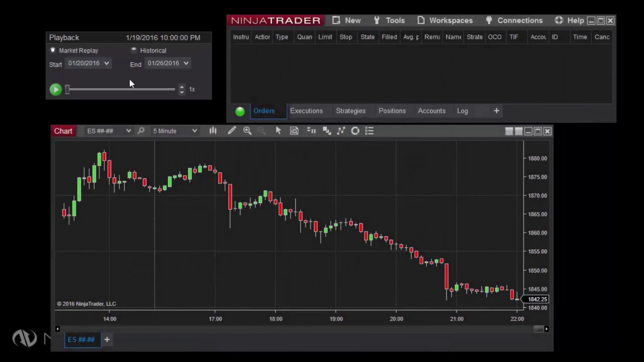Image resolution: width=644 pixels, height=362 pixels.
Task: Click the Chart title label
Action: [63, 131]
